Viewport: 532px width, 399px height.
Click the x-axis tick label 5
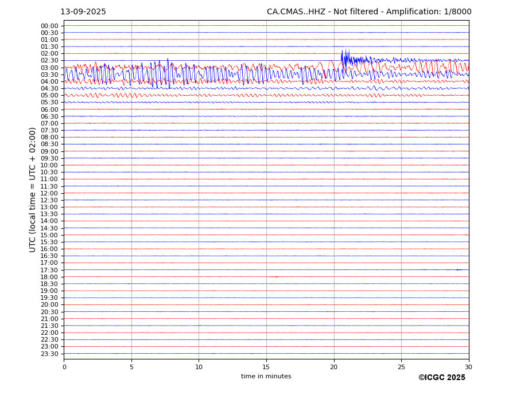point(131,367)
